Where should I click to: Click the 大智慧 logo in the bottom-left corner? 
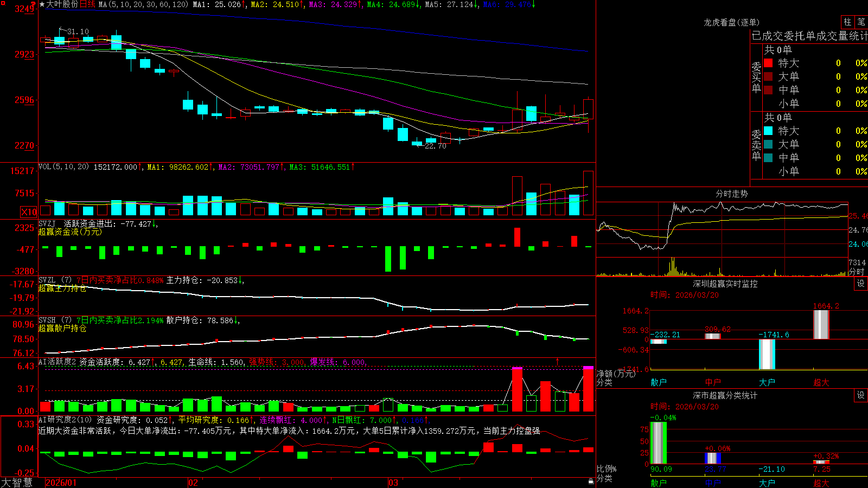[17, 483]
